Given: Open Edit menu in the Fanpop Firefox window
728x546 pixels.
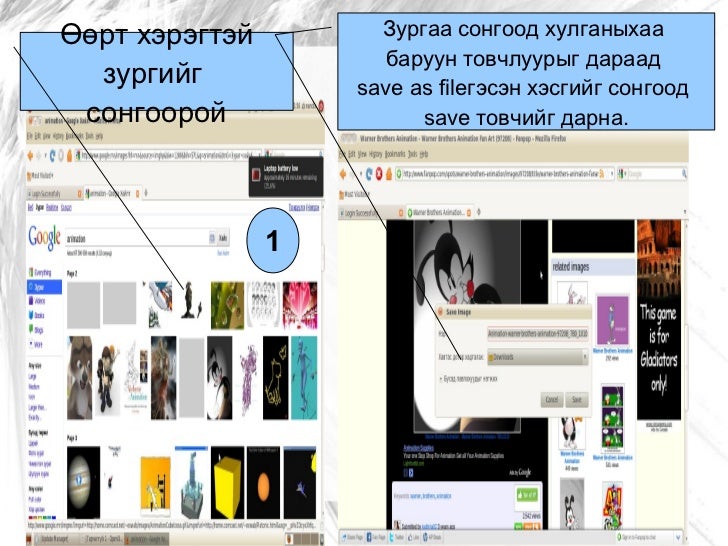Looking at the screenshot, I should pos(352,154).
